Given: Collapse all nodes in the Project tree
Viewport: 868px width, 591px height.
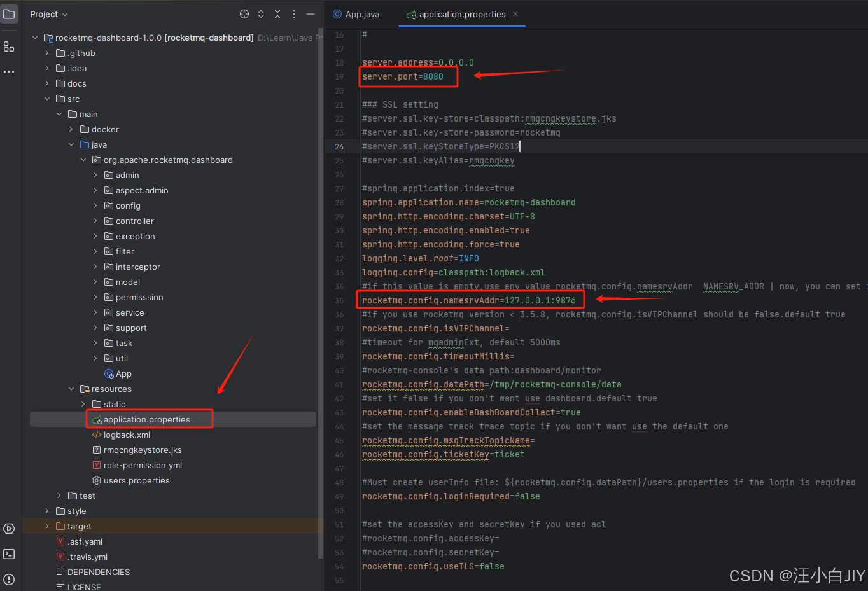Looking at the screenshot, I should pos(277,13).
